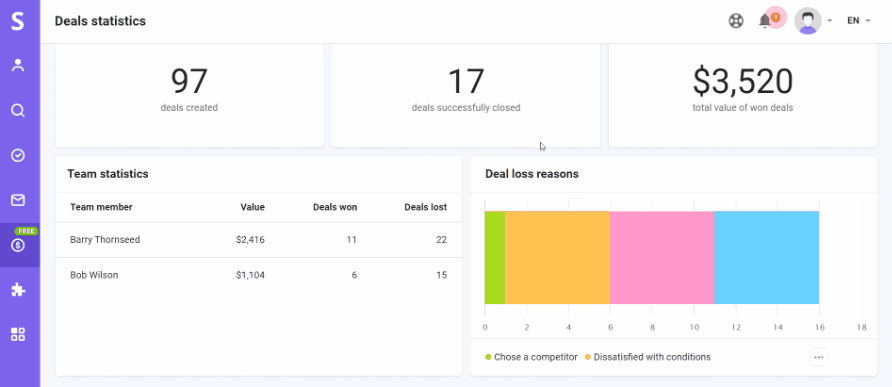Open the help lifebuoy icon
The image size is (892, 387).
pos(736,22)
